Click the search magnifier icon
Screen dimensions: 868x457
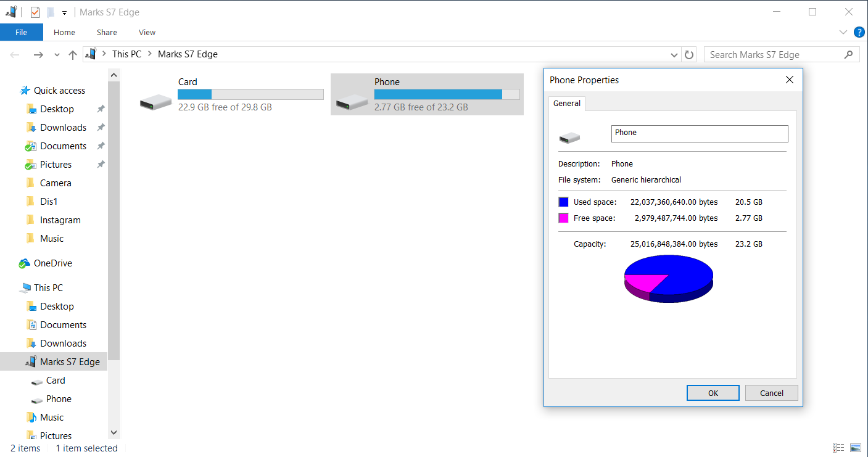849,55
